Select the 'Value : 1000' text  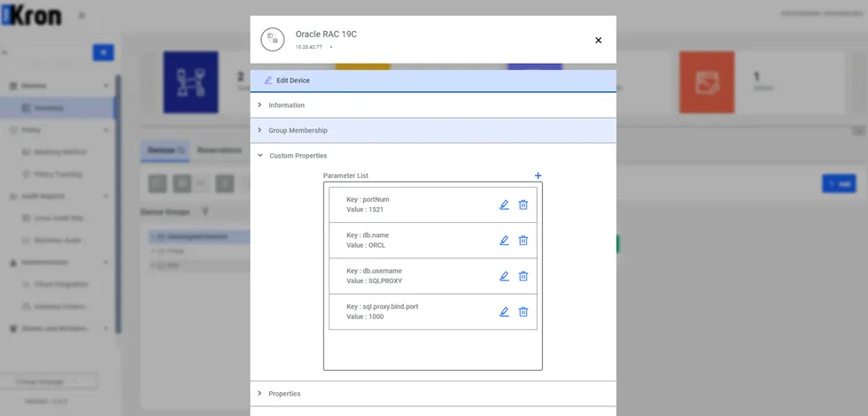point(365,317)
